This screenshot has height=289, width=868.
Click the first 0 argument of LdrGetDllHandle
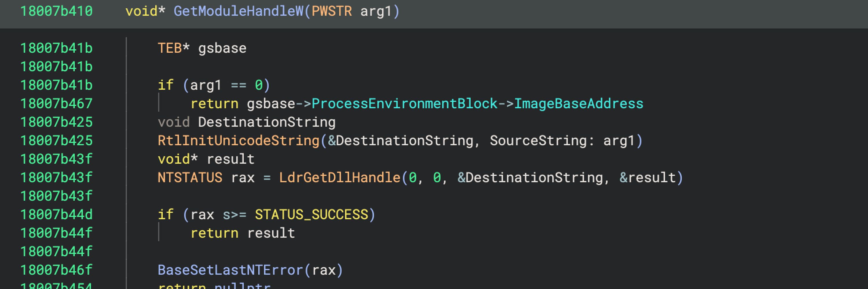413,178
